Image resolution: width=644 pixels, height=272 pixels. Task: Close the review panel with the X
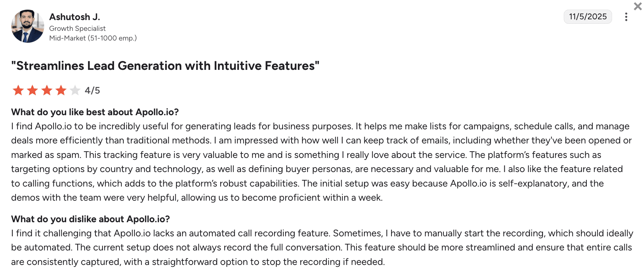point(638,6)
